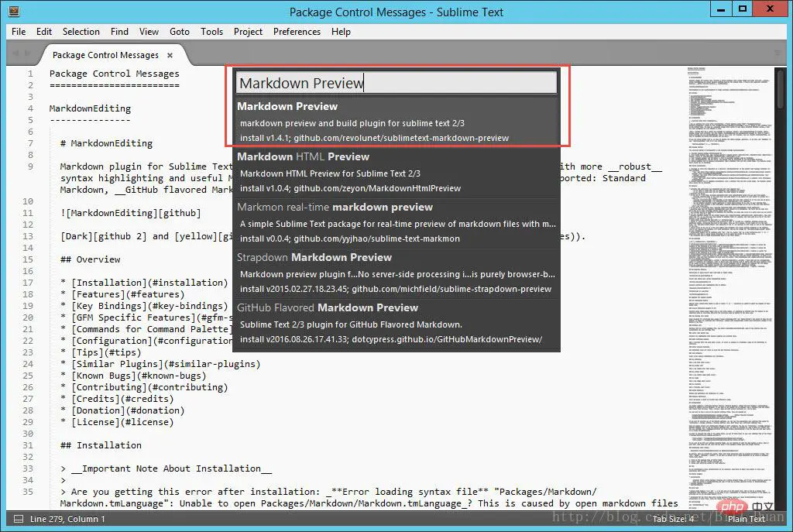Click the '__Important Note About Installation__' line
This screenshot has height=532, width=793.
(166, 469)
